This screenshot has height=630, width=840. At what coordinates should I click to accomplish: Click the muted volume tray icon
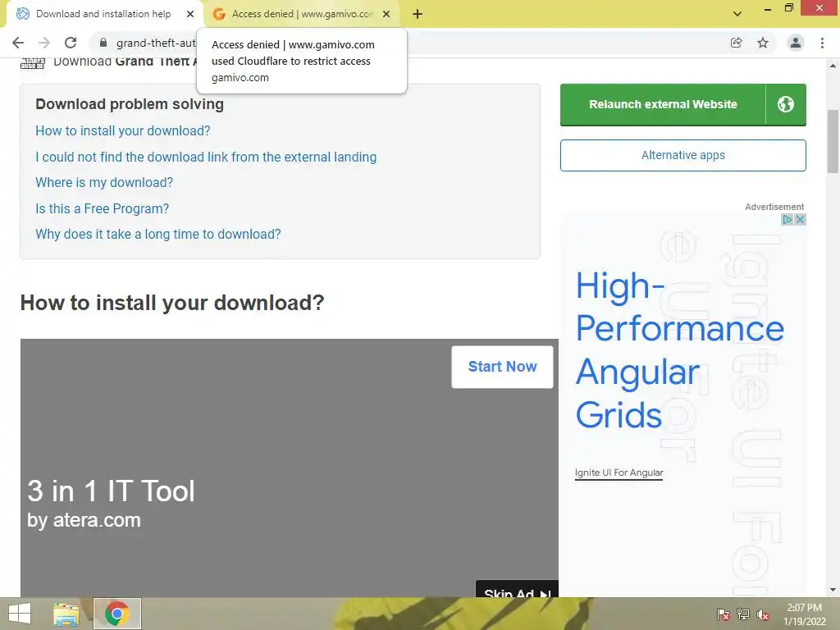(x=763, y=614)
